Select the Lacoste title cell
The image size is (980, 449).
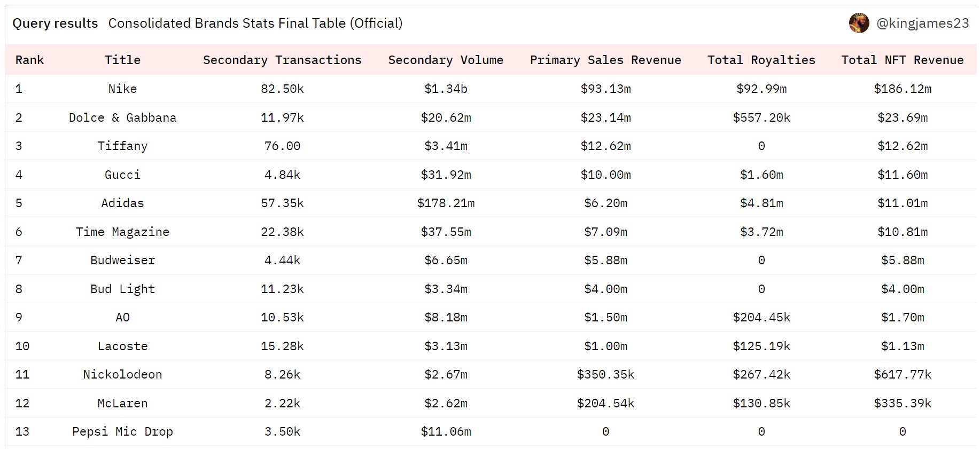point(122,346)
